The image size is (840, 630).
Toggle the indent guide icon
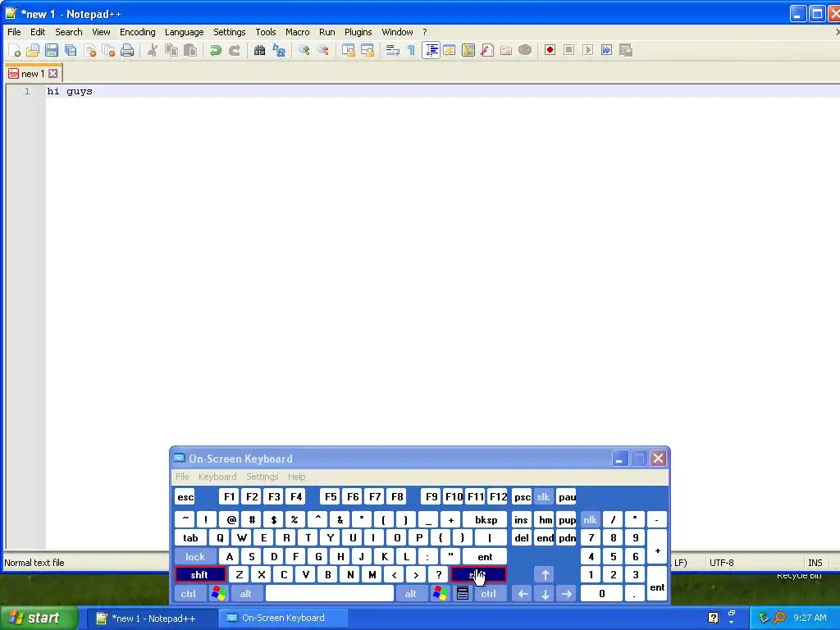(431, 50)
